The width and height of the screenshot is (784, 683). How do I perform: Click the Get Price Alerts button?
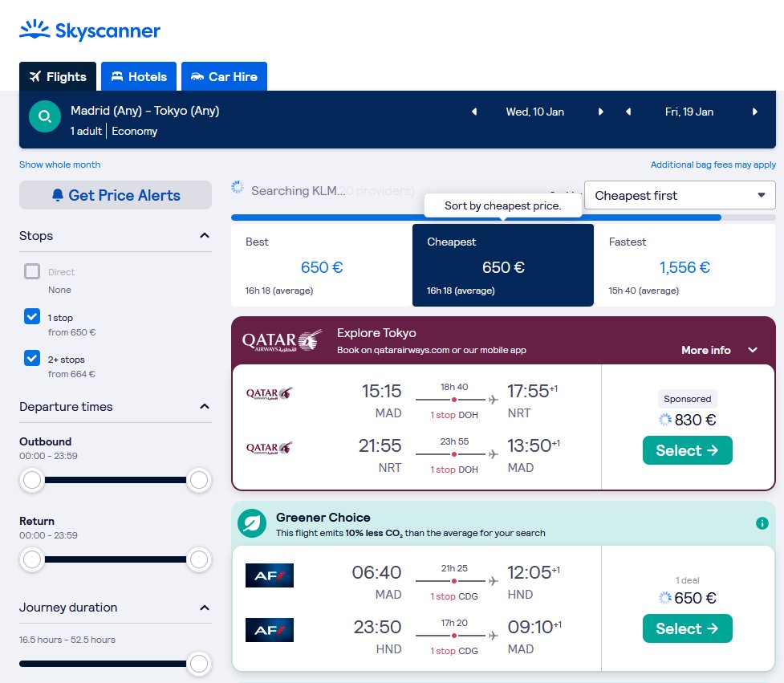click(x=116, y=195)
